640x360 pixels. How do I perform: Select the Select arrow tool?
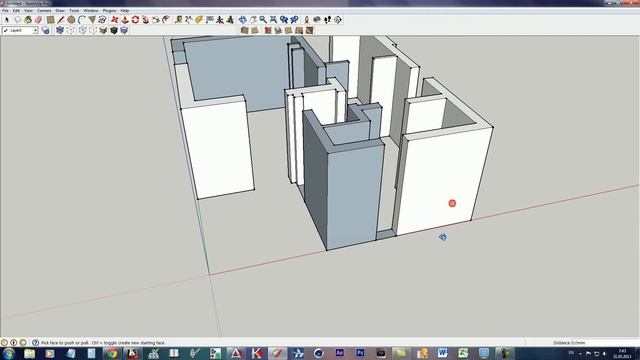7,20
